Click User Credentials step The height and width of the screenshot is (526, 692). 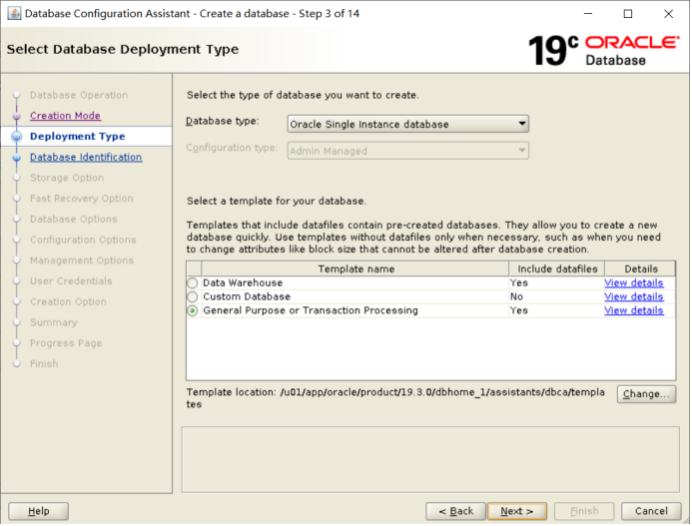(x=71, y=281)
